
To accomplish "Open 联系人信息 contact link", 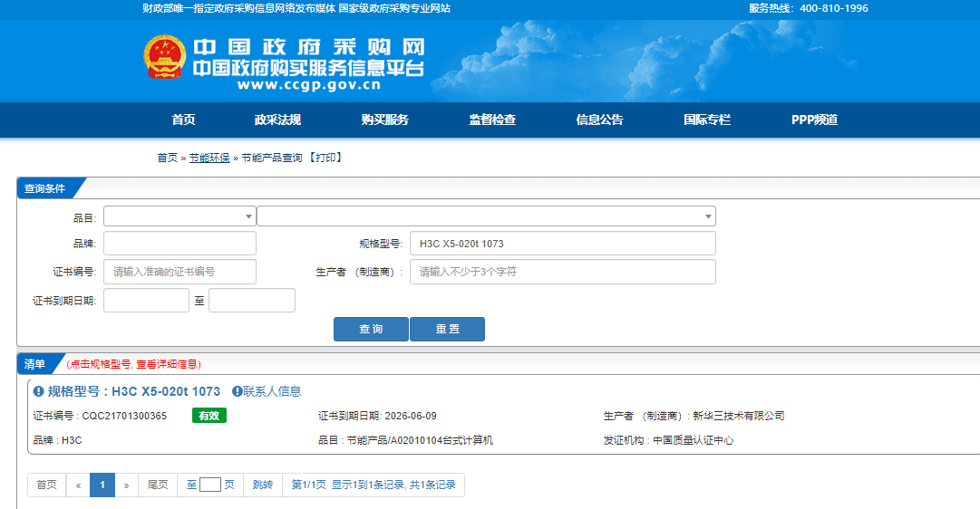I will tap(273, 391).
